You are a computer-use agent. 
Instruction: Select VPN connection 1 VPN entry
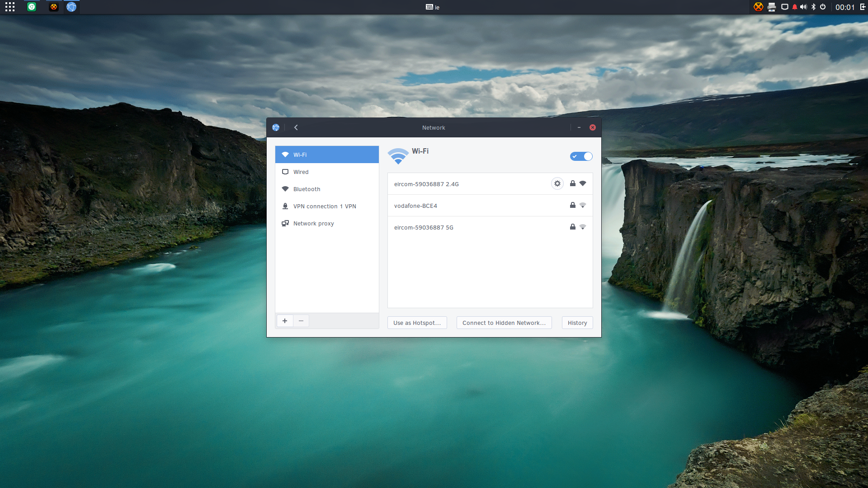(x=327, y=206)
